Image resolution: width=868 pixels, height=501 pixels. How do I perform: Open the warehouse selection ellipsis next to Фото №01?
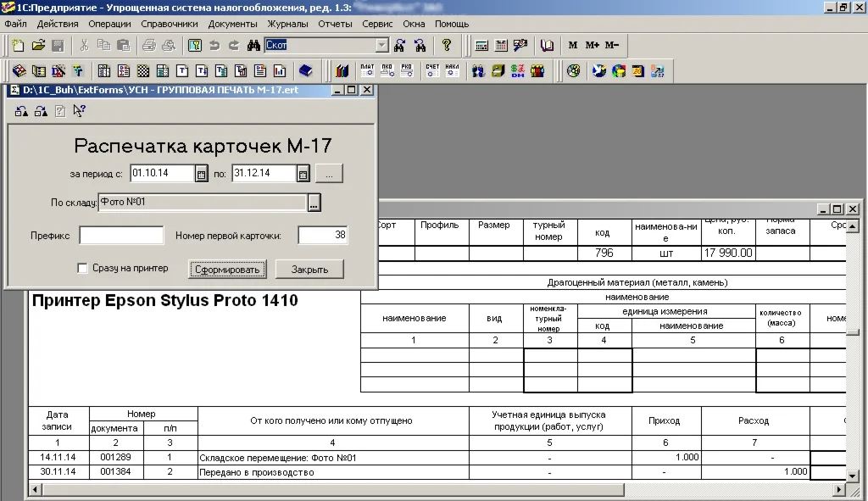click(x=314, y=203)
